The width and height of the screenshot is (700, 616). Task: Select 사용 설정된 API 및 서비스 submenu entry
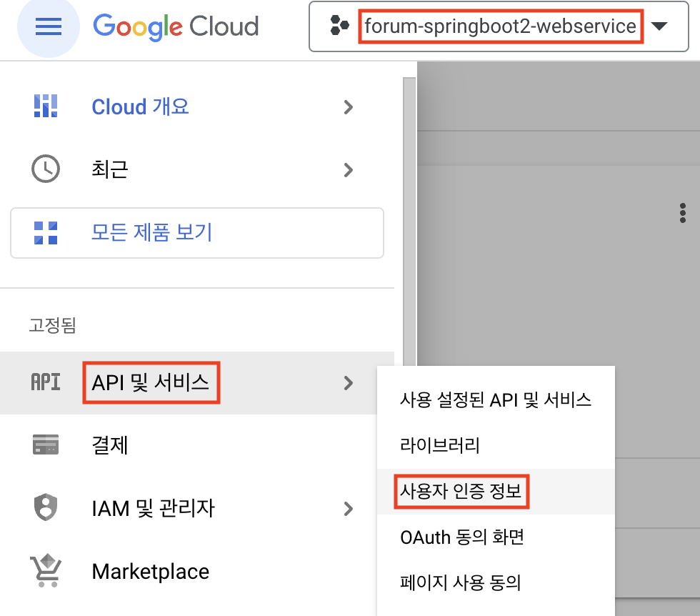coord(496,399)
